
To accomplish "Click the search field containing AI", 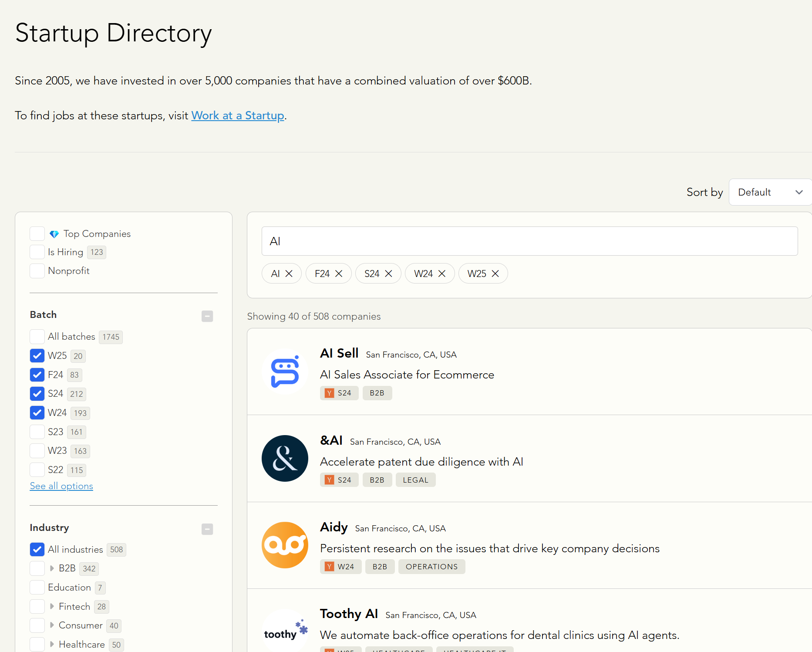I will (x=529, y=241).
